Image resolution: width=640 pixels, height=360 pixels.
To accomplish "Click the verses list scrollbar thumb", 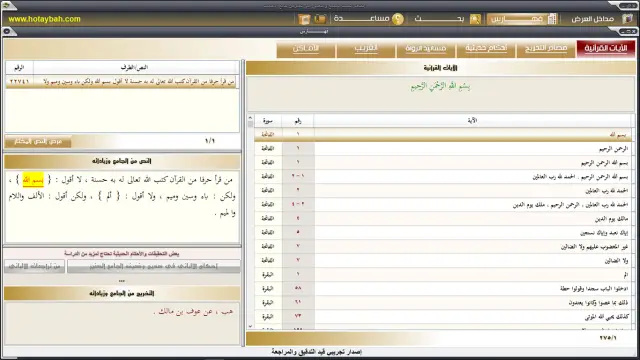I will 250,124.
